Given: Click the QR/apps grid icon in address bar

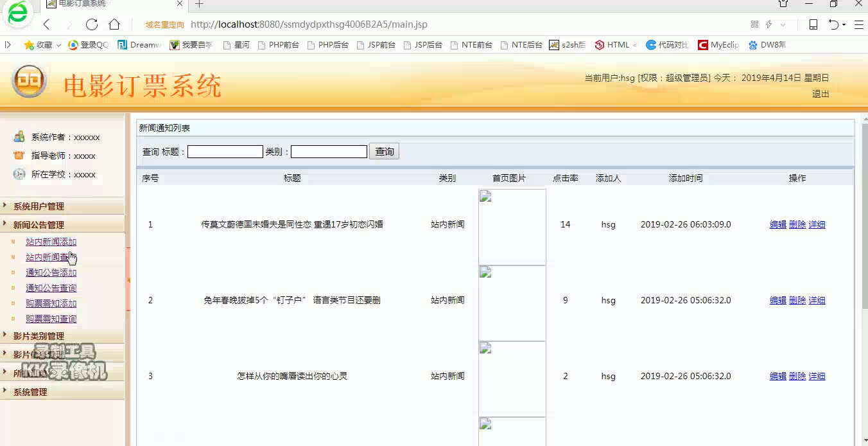Looking at the screenshot, I should click(x=754, y=24).
